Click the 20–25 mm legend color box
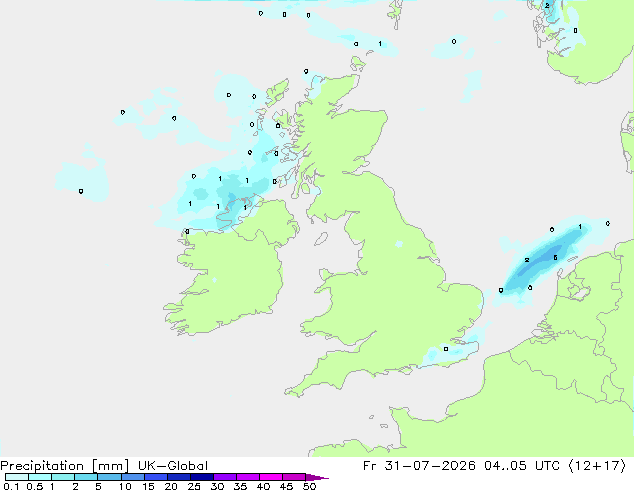634x490 pixels. click(x=178, y=477)
